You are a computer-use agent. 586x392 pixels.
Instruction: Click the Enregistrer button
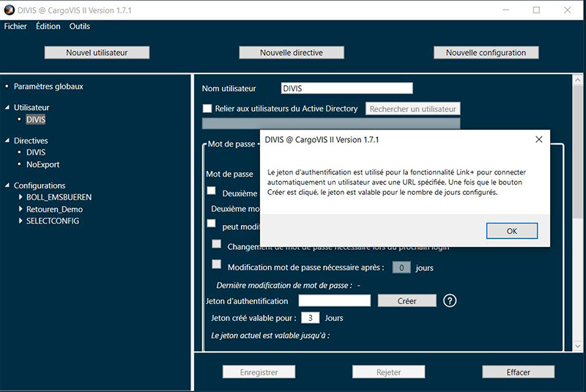[x=259, y=372]
